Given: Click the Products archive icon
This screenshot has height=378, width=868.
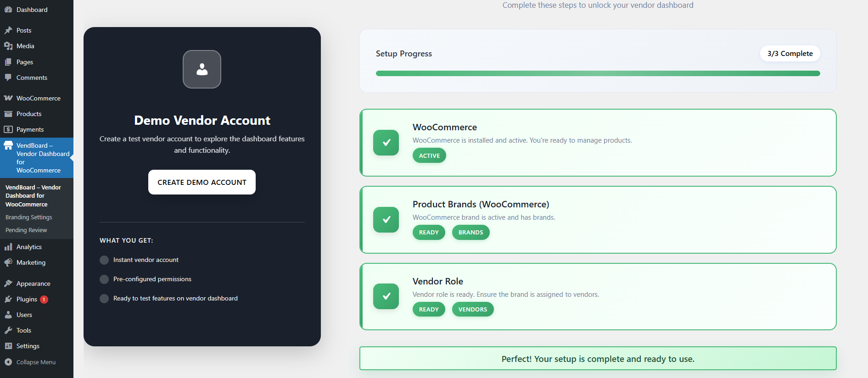Looking at the screenshot, I should point(8,114).
